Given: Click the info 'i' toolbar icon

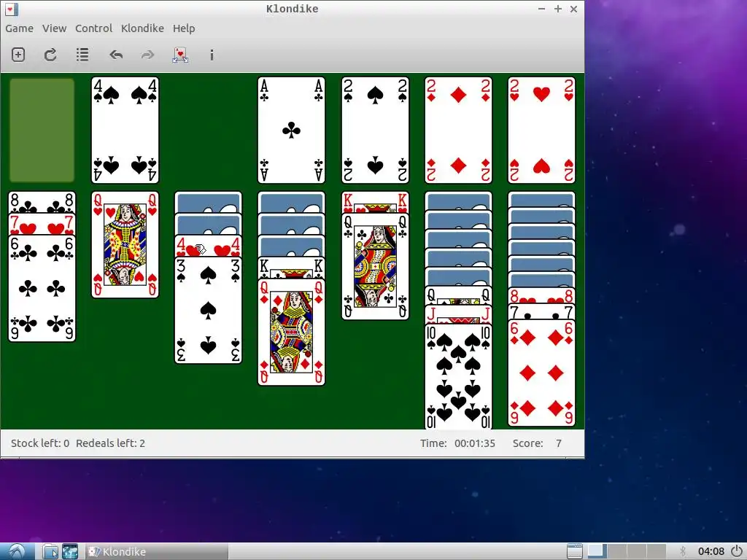Looking at the screenshot, I should 212,55.
